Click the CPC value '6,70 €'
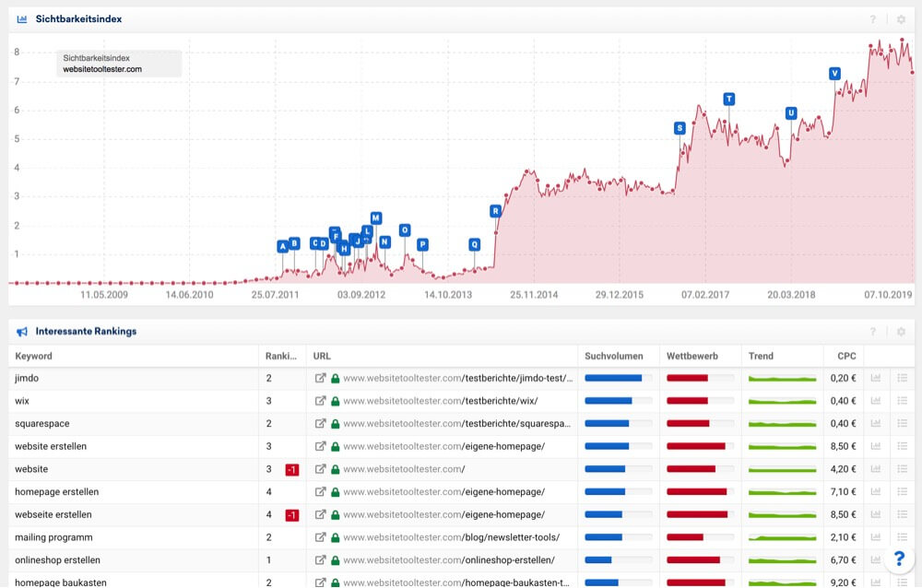Image resolution: width=922 pixels, height=588 pixels. tap(844, 560)
